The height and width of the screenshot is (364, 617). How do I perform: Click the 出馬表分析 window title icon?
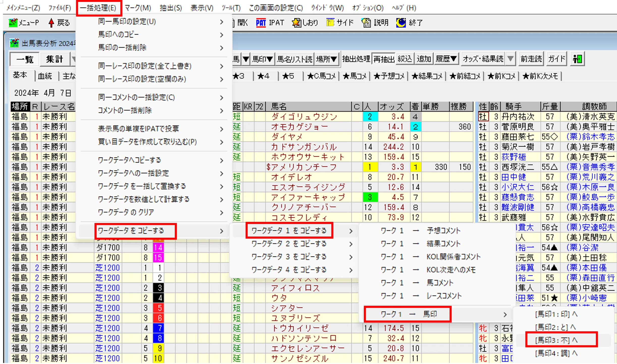click(14, 43)
